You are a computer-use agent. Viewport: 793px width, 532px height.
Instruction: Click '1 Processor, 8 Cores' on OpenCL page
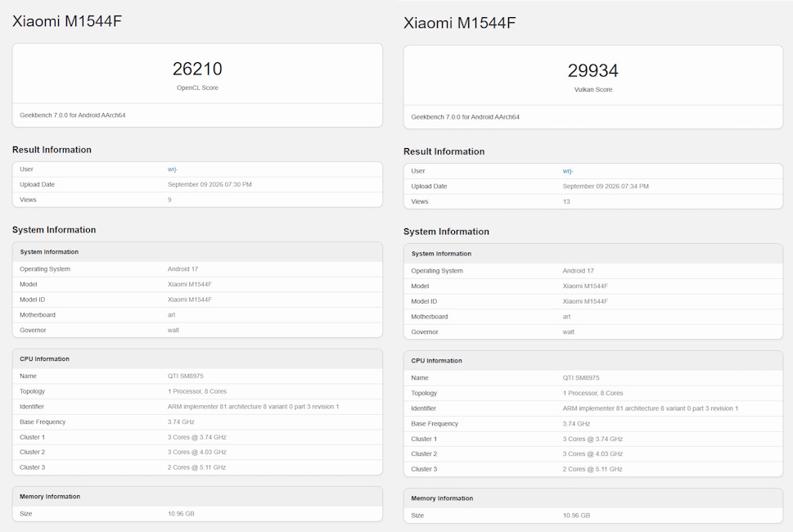196,391
